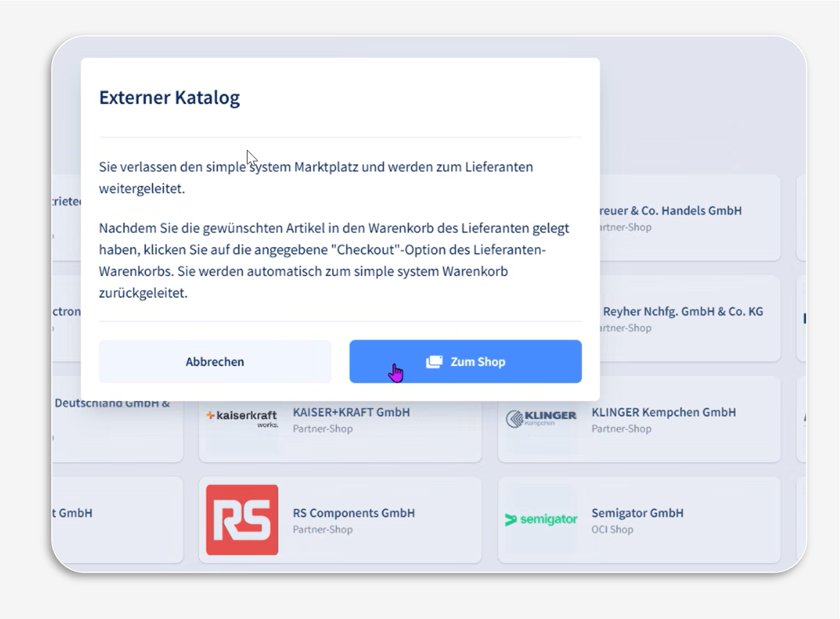This screenshot has width=840, height=619.
Task: Select the Handels GmbH supplier card
Action: click(690, 218)
